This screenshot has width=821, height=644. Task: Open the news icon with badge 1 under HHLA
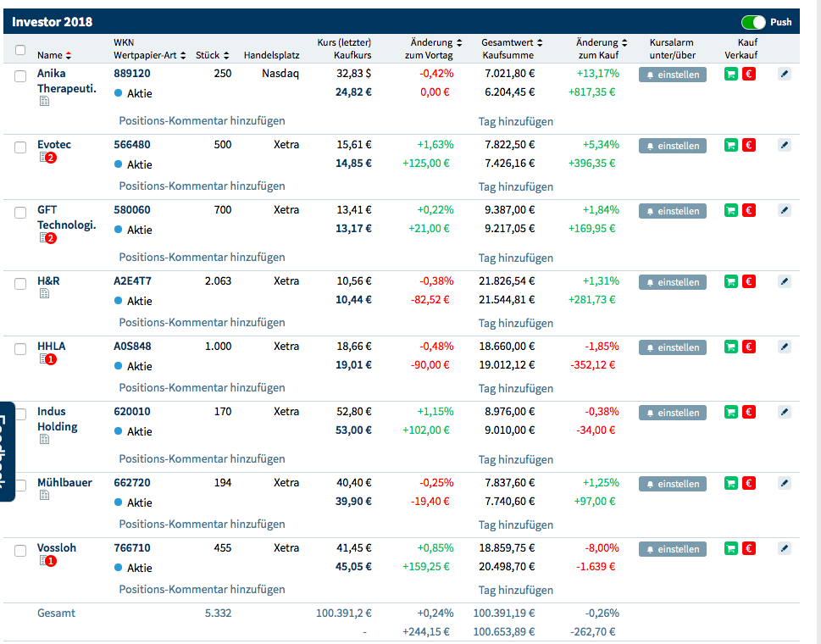pyautogui.click(x=47, y=359)
